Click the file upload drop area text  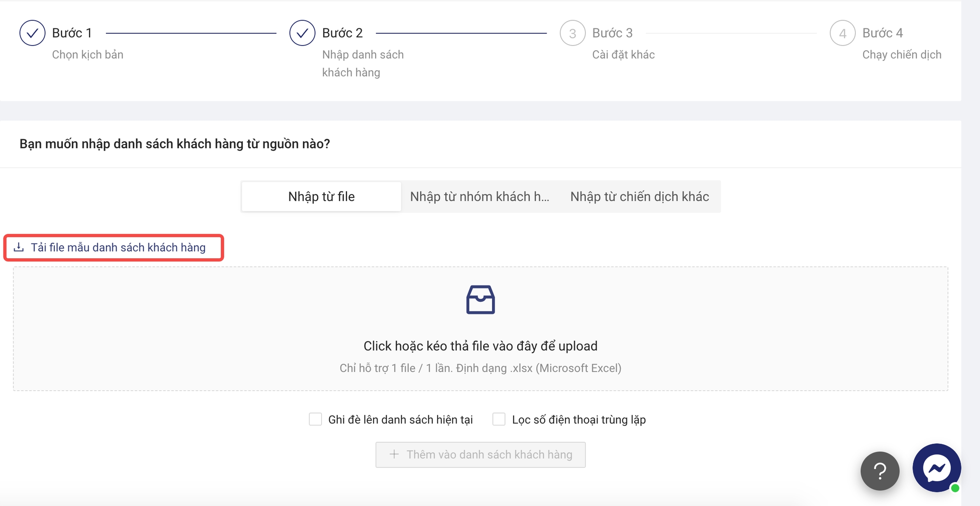[480, 346]
